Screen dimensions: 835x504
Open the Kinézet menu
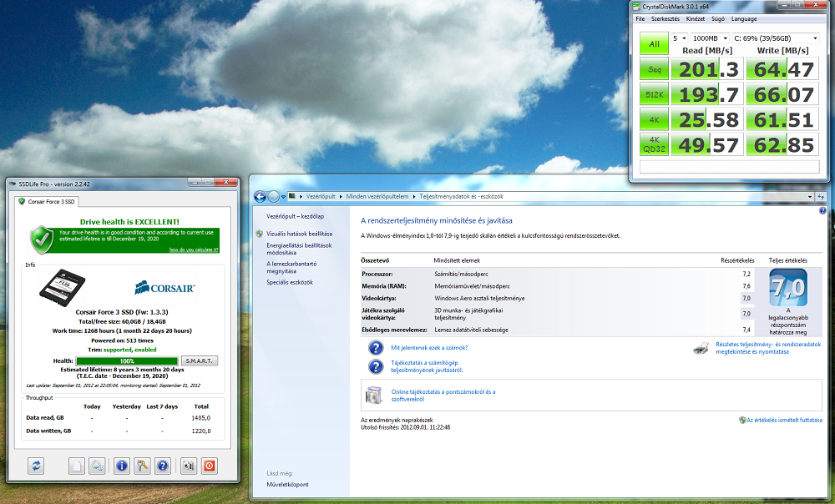click(x=696, y=19)
